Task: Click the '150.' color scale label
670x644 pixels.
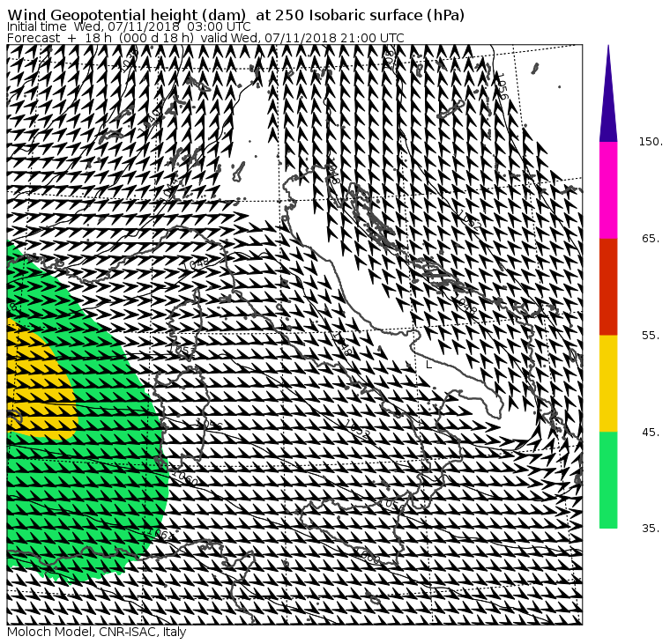Action: click(651, 142)
